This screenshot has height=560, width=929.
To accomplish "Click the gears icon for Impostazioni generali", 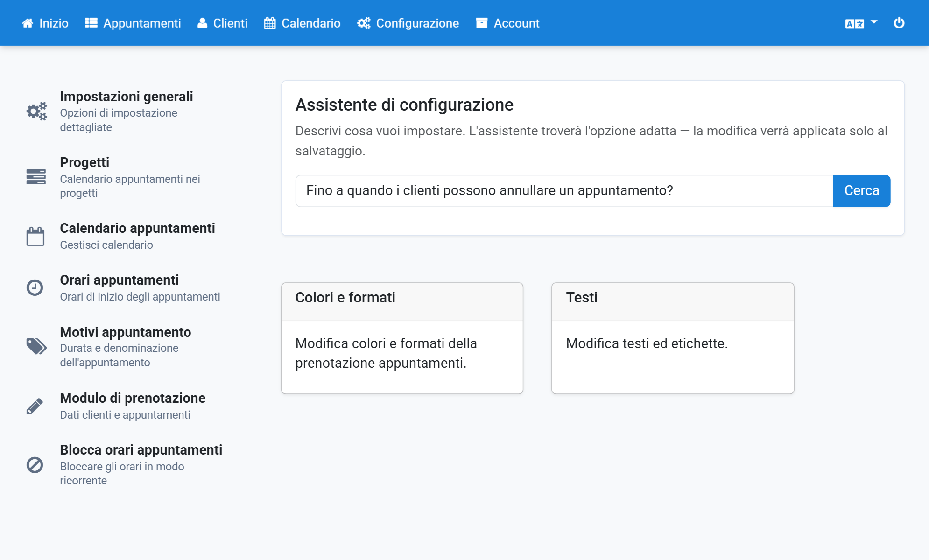I will (36, 111).
